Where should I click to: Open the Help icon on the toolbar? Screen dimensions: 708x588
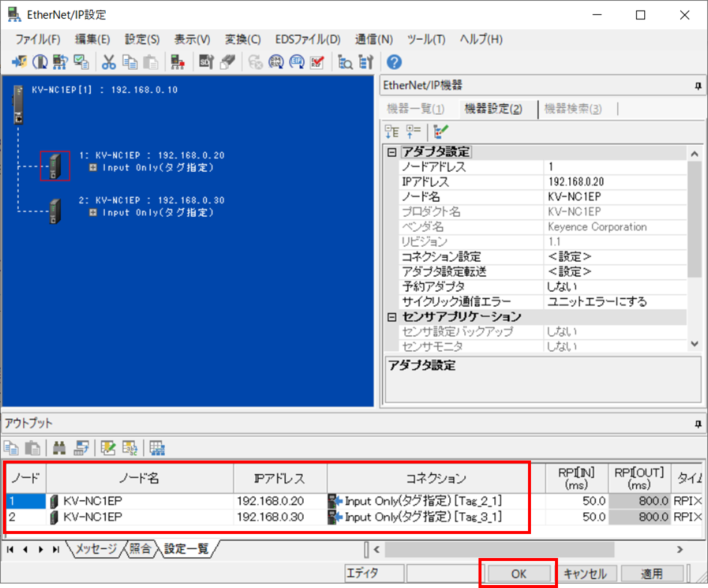393,61
